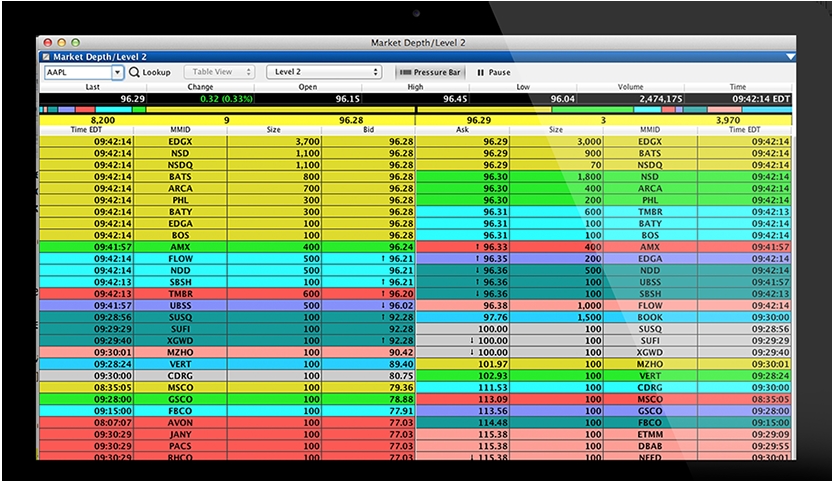Image resolution: width=834 pixels, height=481 pixels.
Task: Click the ask price 96.35
Action: (x=495, y=259)
